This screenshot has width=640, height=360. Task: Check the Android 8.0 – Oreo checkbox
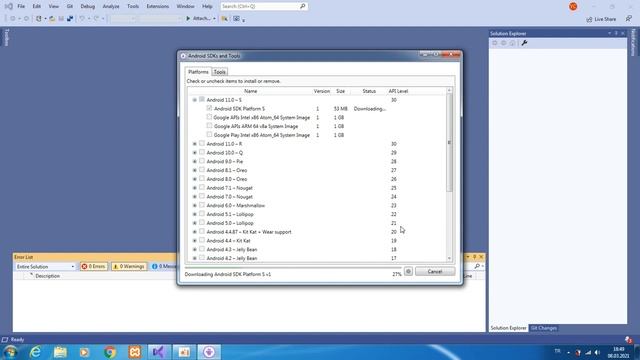click(x=202, y=179)
